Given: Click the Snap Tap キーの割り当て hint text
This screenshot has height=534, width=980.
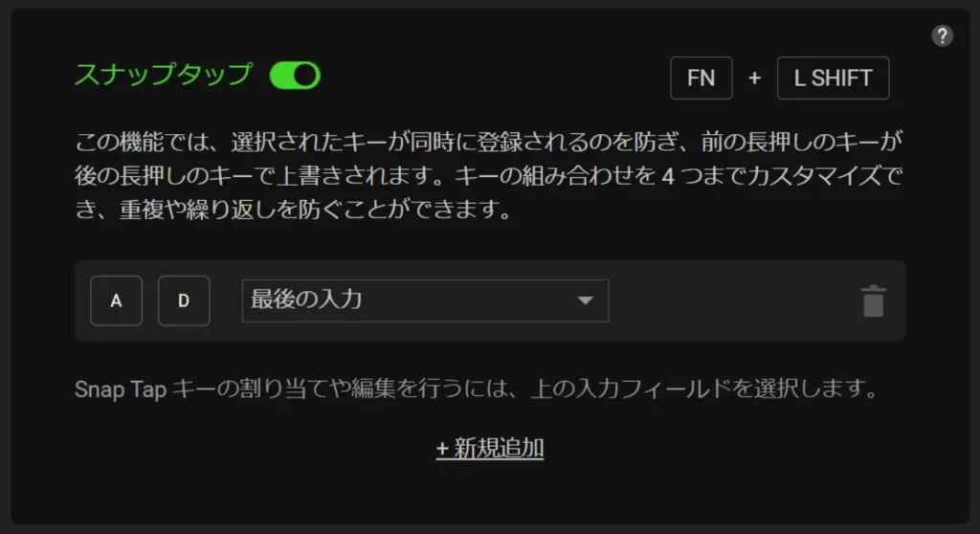Looking at the screenshot, I should pyautogui.click(x=477, y=389).
